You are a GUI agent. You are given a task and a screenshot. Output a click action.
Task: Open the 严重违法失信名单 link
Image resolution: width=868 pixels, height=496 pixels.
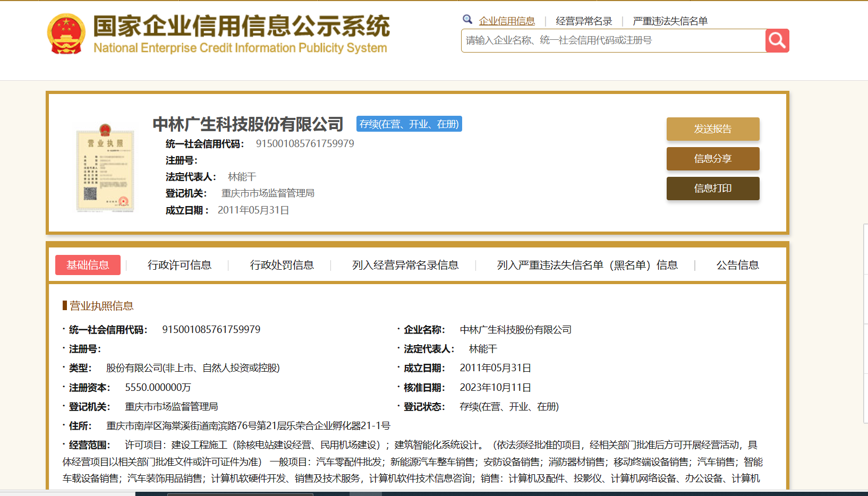670,21
